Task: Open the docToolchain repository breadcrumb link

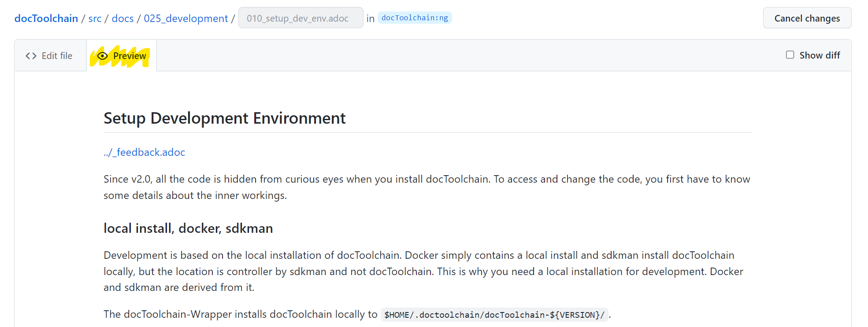Action: tap(46, 18)
